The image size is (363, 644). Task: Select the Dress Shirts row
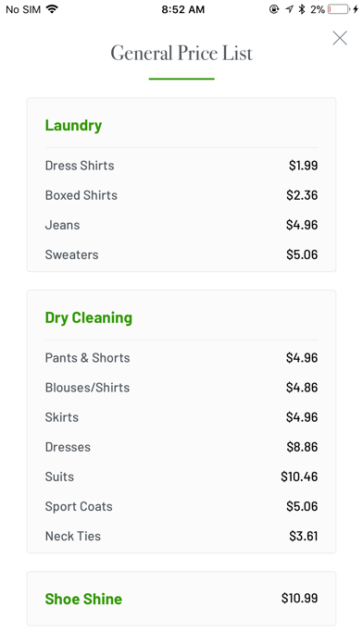181,166
